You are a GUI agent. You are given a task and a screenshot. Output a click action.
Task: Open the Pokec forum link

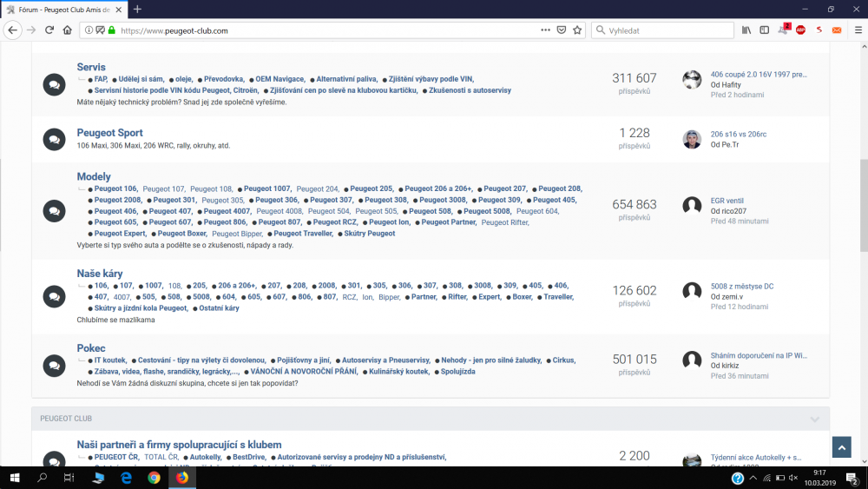(91, 348)
